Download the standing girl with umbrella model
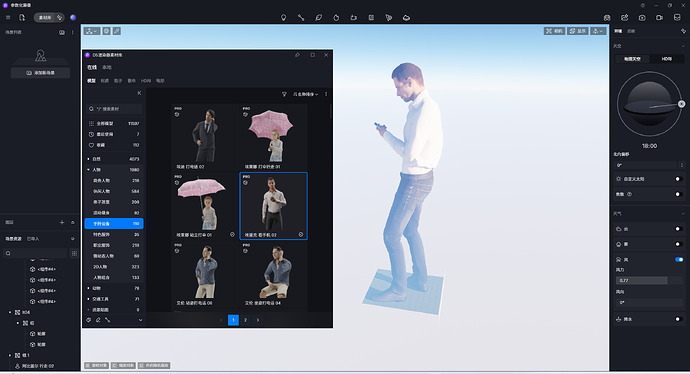Viewport: 690px width, 374px height. (x=232, y=235)
